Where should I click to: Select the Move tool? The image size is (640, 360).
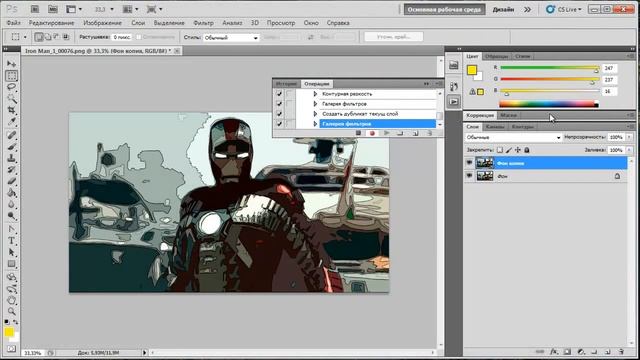click(11, 64)
